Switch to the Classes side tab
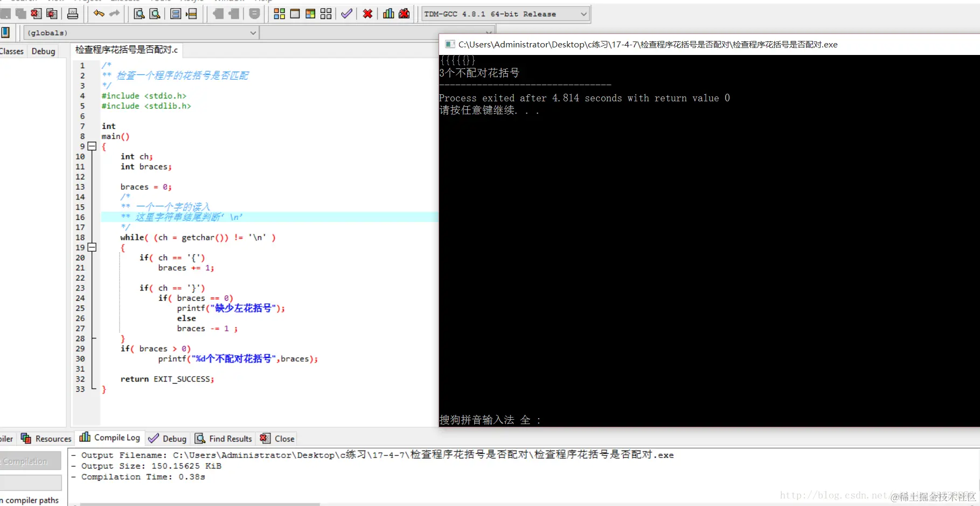This screenshot has width=980, height=506. pos(12,51)
